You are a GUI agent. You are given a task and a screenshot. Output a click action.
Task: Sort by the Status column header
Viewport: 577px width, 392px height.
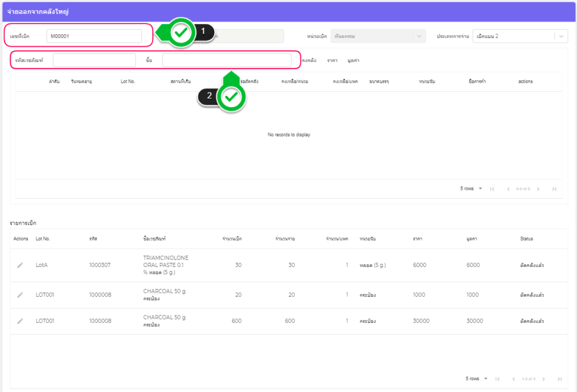526,239
